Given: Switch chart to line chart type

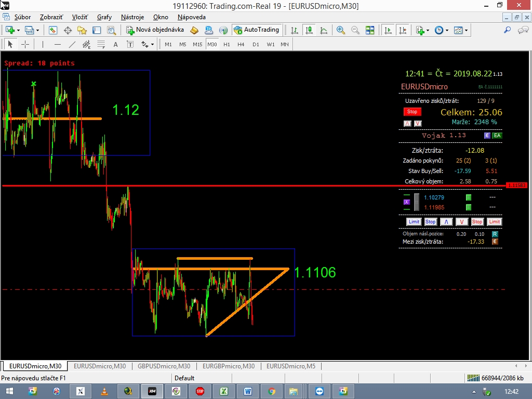Looking at the screenshot, I should coord(324,30).
